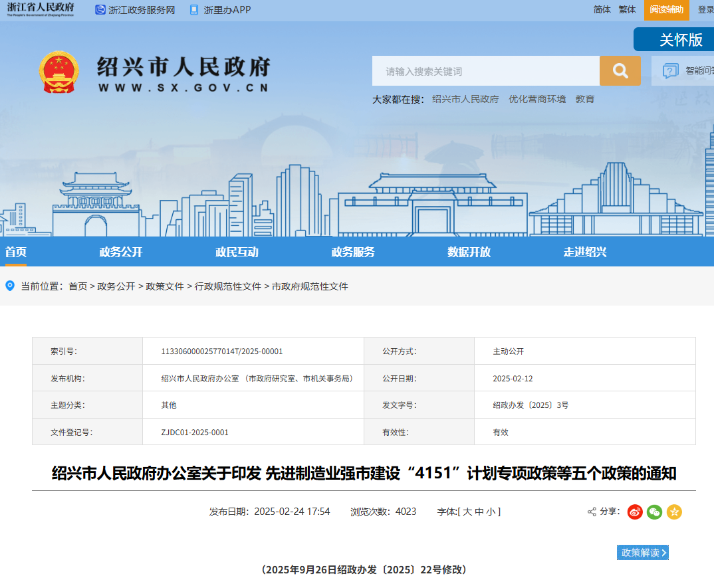Switch to the 首页 tab
The image size is (714, 588).
pyautogui.click(x=15, y=252)
